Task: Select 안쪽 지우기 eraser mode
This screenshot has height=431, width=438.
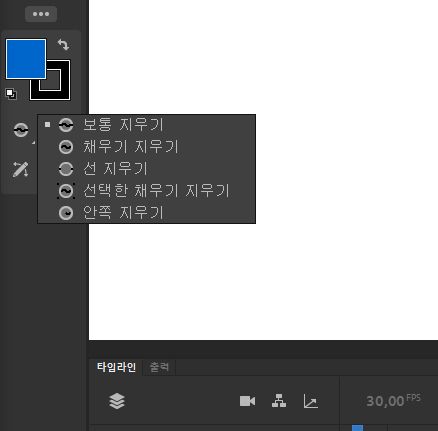Action: pos(147,213)
